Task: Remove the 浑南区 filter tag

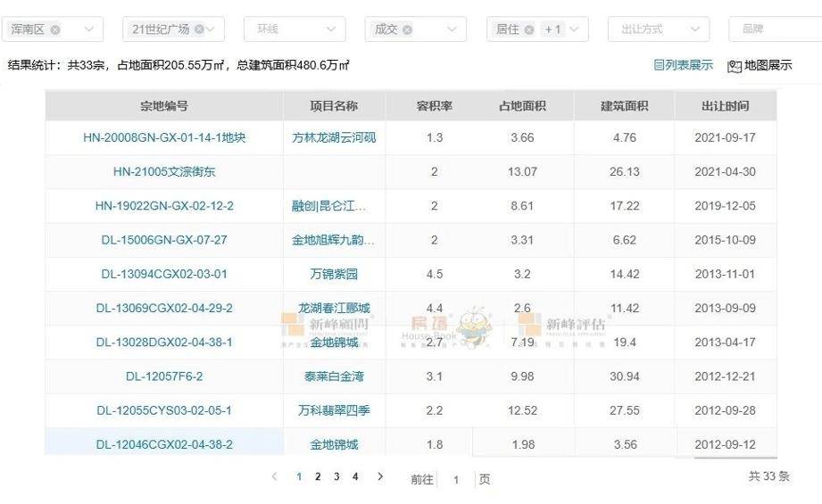Action: 55,29
